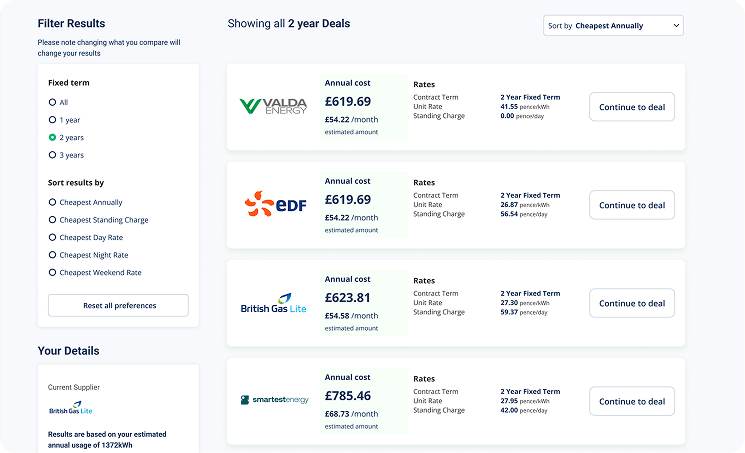This screenshot has height=453, width=745.
Task: Click the 59.37 pence/day standing charge
Action: click(x=524, y=312)
